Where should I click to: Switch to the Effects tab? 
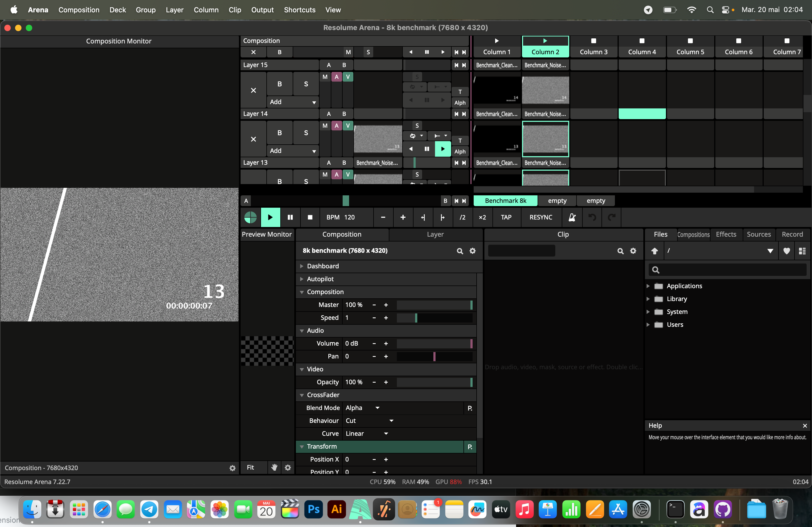coord(726,235)
